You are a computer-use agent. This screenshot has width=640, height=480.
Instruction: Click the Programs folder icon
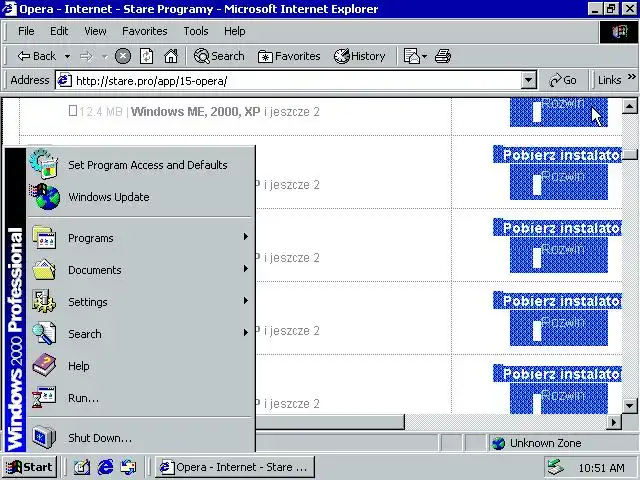click(x=44, y=237)
